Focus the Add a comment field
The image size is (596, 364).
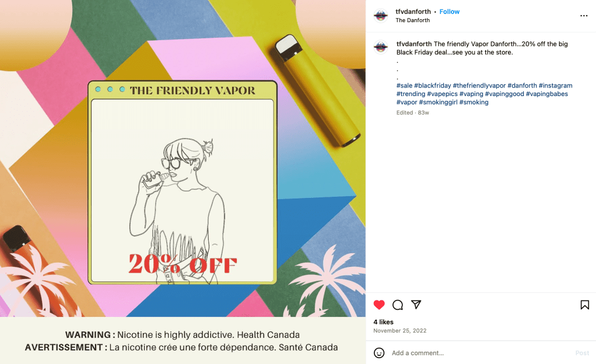click(x=481, y=353)
